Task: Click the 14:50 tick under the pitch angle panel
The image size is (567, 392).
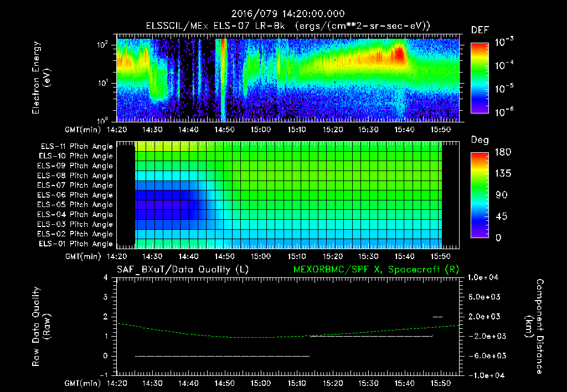Action: tap(225, 257)
